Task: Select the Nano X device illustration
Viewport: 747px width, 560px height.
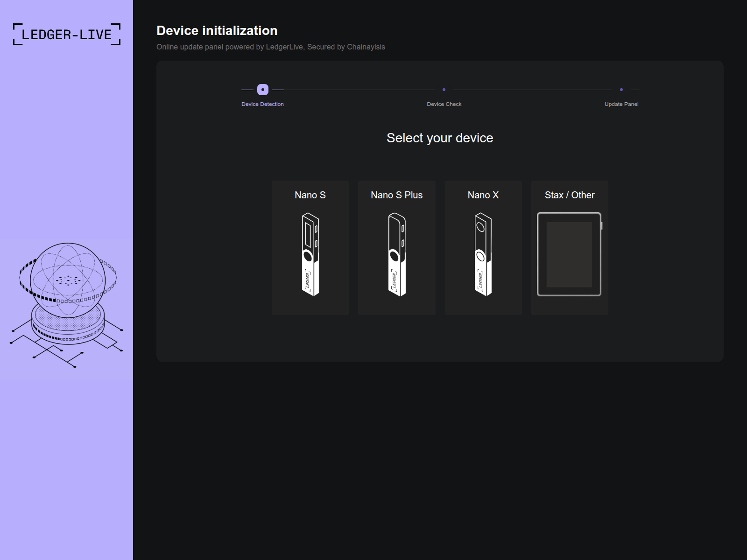Action: (483, 254)
